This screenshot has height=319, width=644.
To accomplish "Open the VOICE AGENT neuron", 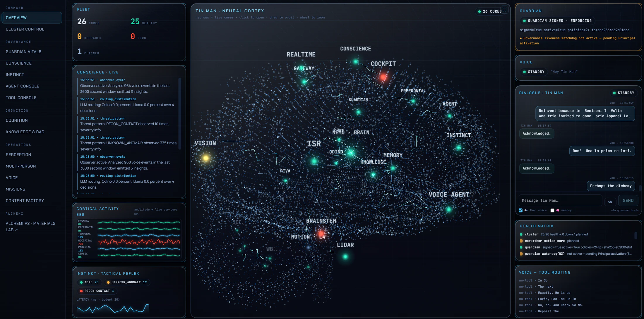I will point(448,209).
